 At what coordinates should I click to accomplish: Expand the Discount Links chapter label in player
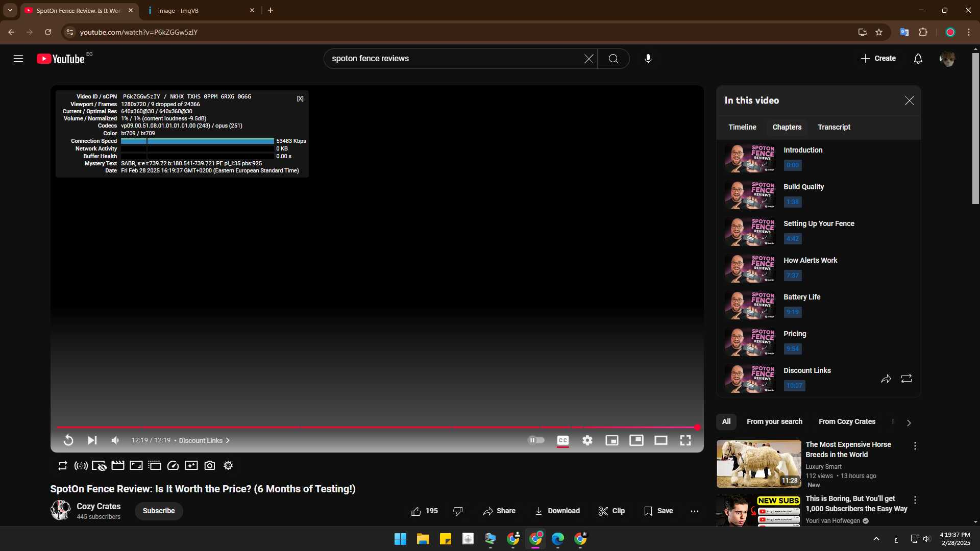tap(204, 440)
